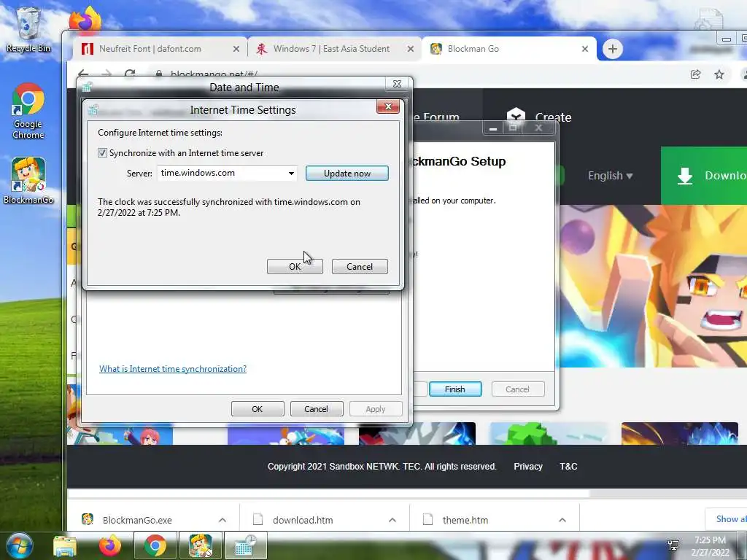Click Show all downloads button
Viewport: 747px width, 560px height.
726,519
